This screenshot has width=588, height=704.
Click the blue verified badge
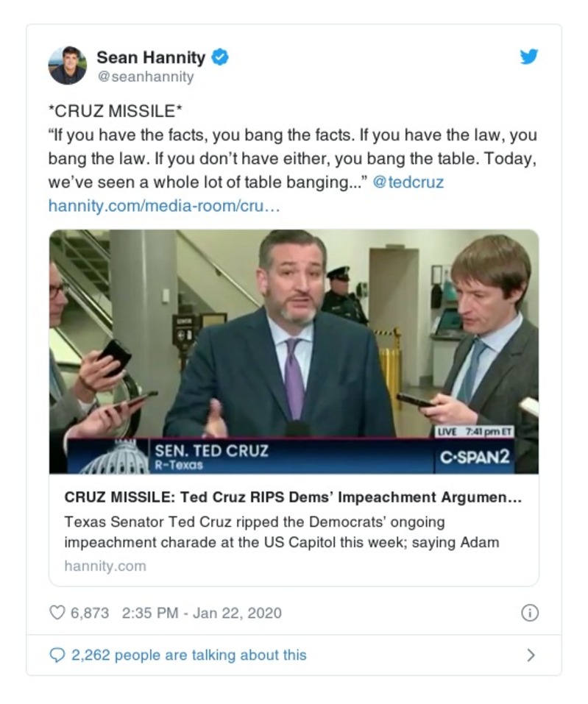tap(220, 57)
